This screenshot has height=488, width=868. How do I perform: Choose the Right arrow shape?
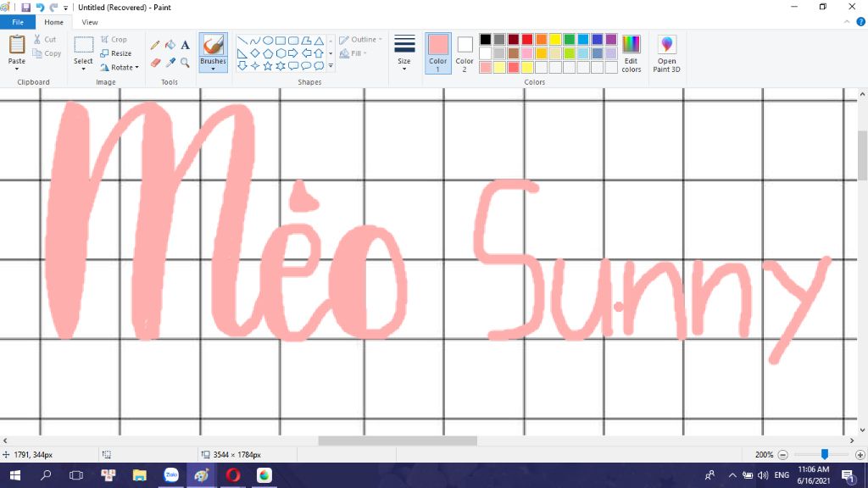[x=292, y=53]
